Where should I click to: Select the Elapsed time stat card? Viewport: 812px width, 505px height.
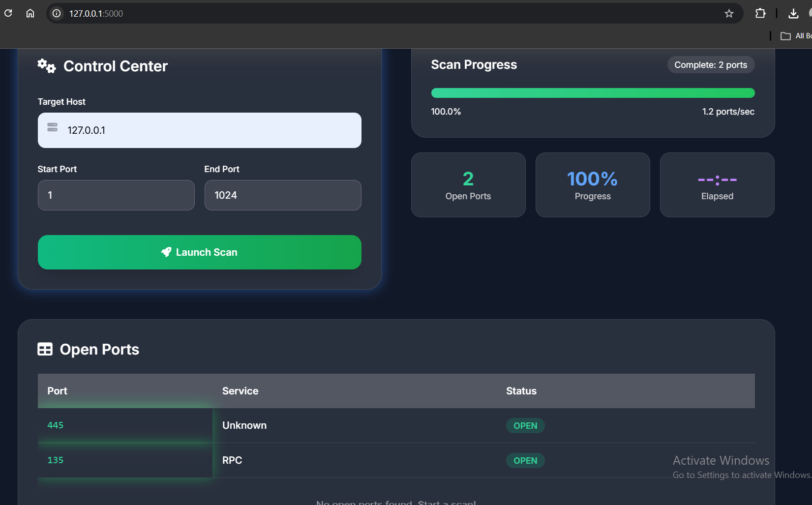717,185
